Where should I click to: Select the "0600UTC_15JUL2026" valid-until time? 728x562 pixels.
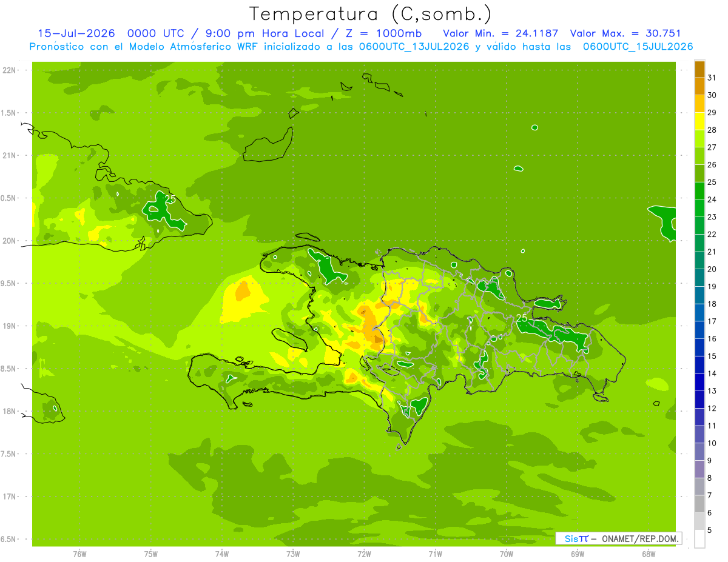pyautogui.click(x=638, y=47)
